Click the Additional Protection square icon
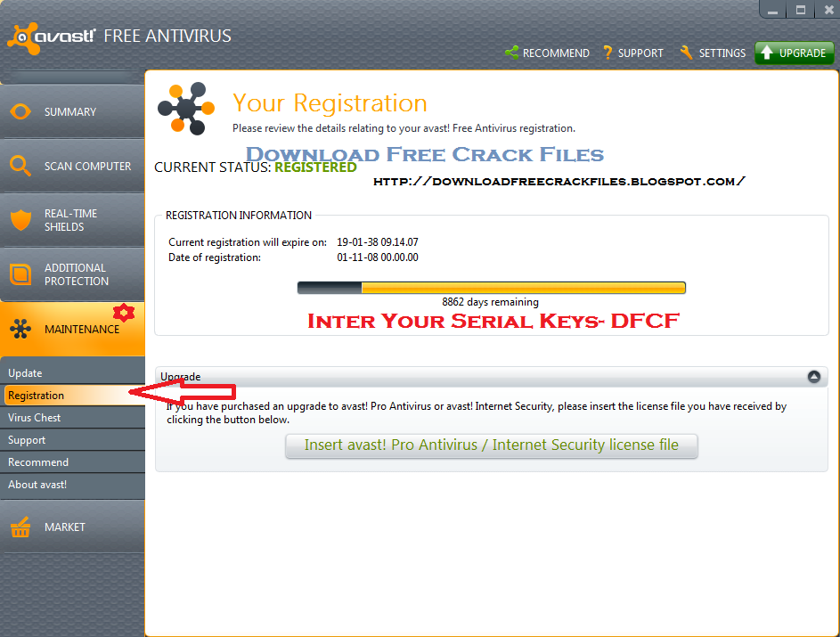840x637 pixels. click(x=20, y=274)
